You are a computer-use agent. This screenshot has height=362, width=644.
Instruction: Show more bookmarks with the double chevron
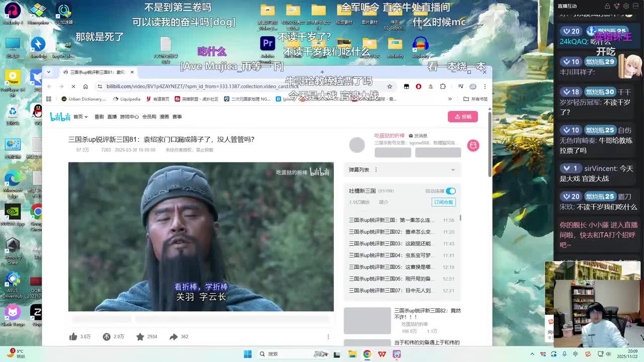pos(450,99)
